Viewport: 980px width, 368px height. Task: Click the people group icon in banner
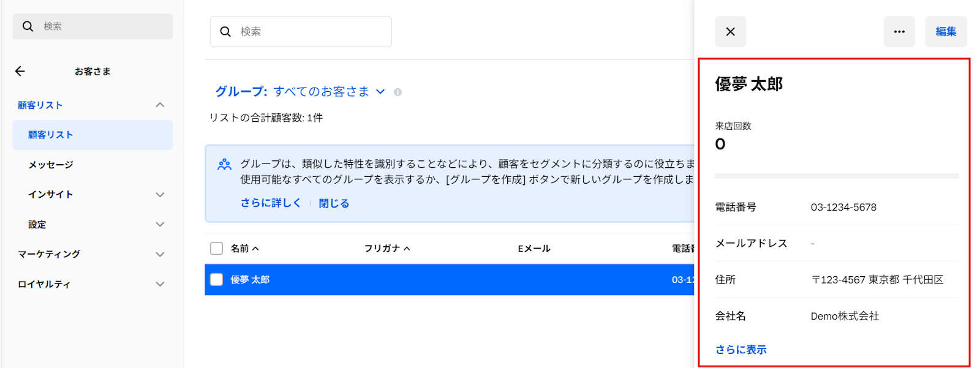pyautogui.click(x=225, y=164)
